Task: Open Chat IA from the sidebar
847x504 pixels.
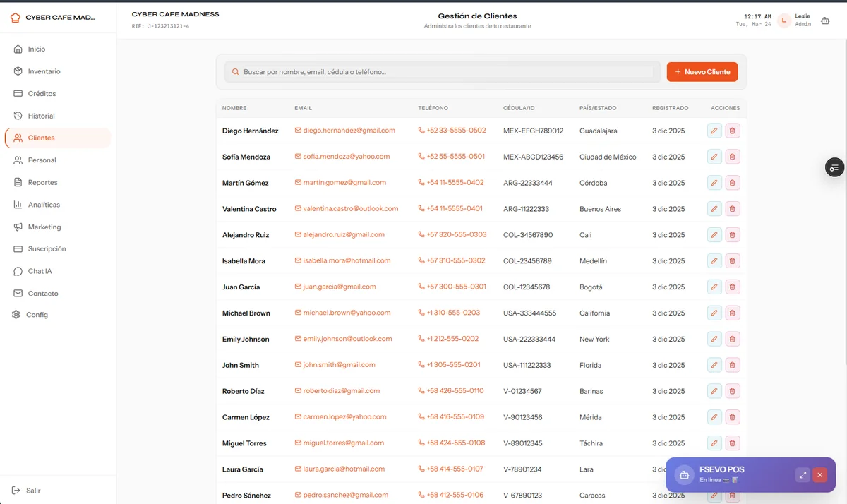Action: (x=40, y=271)
